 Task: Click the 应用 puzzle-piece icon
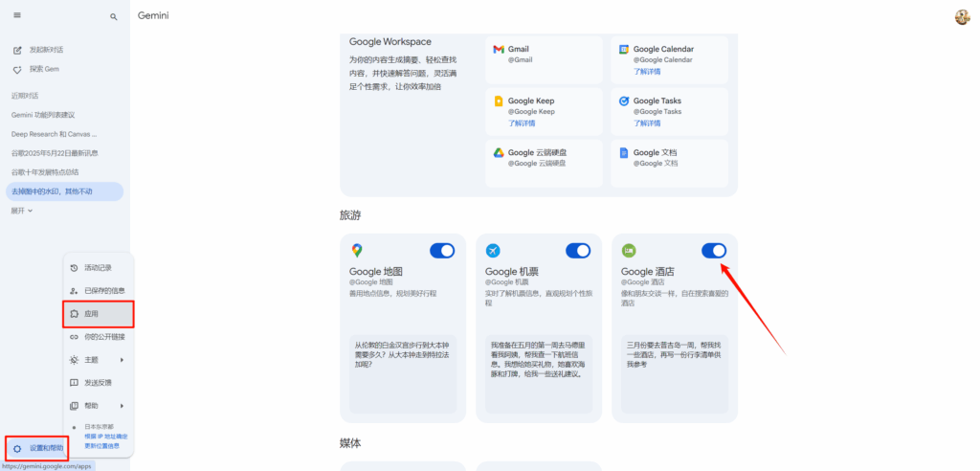click(74, 314)
